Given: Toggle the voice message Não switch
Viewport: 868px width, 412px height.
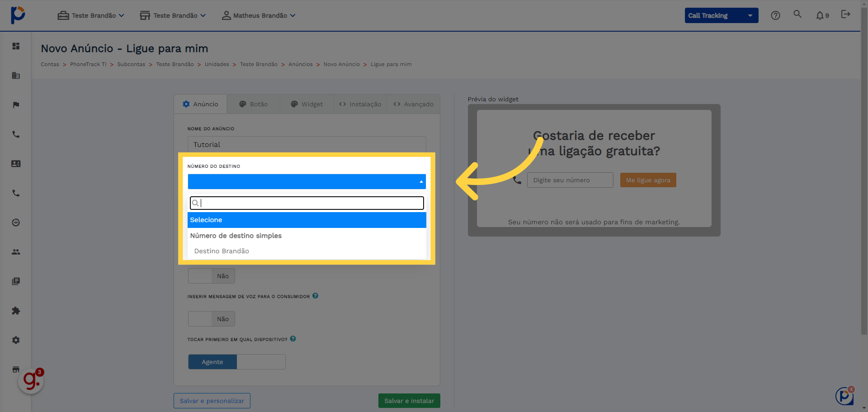Looking at the screenshot, I should tap(212, 319).
